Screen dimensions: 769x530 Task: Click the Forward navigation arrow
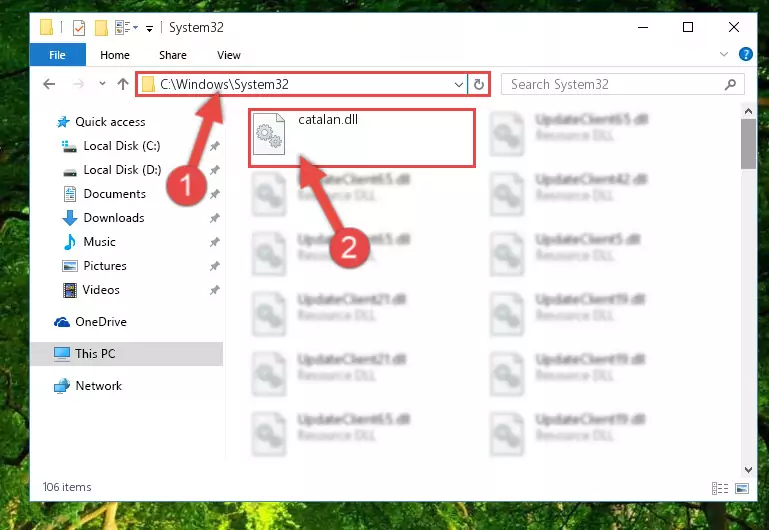[x=78, y=84]
